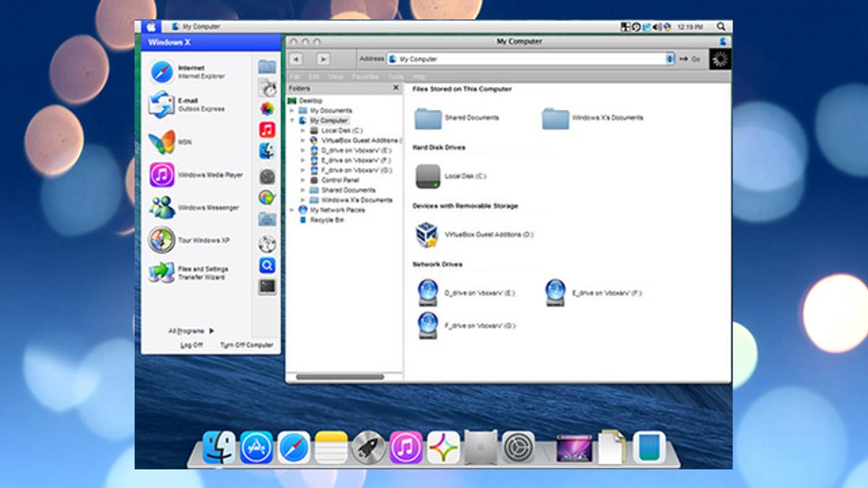Click the search magnifier in top bar
This screenshot has height=488, width=868.
pyautogui.click(x=721, y=27)
